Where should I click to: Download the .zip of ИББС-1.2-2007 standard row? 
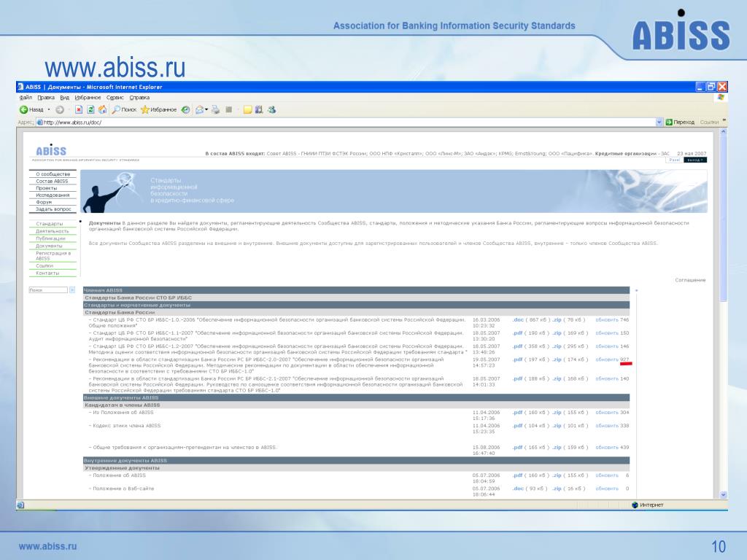[557, 346]
